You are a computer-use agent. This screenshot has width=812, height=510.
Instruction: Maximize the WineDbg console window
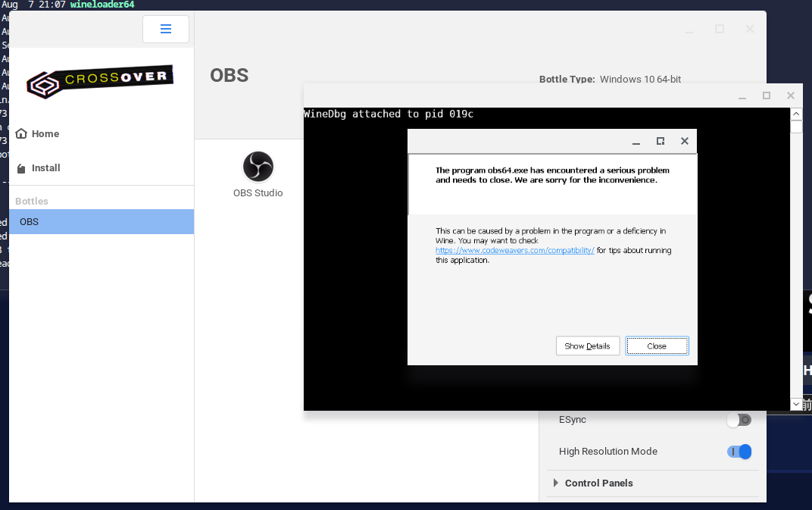767,96
